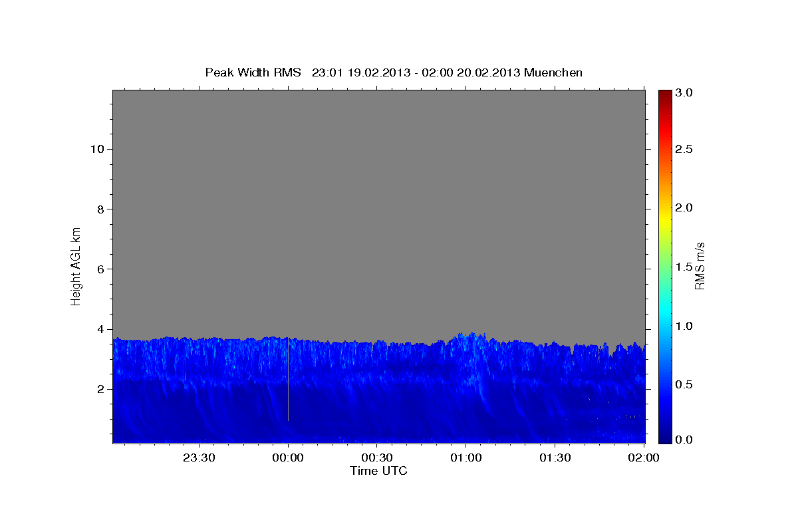
Task: Click the 'RMS m/s' colorbar label
Action: 699,265
